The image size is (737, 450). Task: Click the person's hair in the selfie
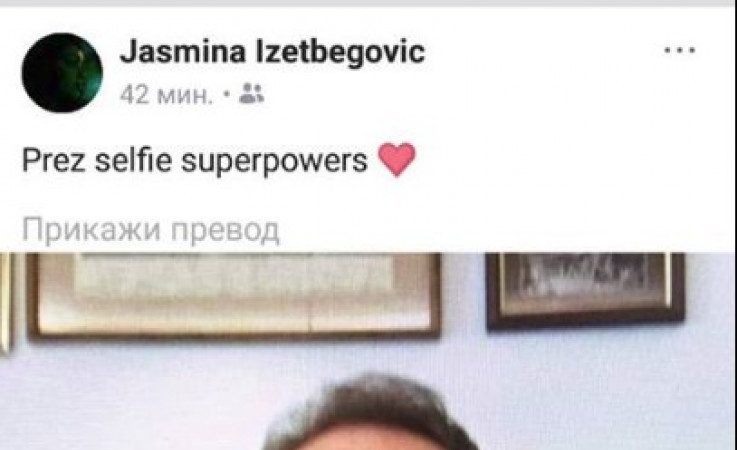tap(371, 411)
